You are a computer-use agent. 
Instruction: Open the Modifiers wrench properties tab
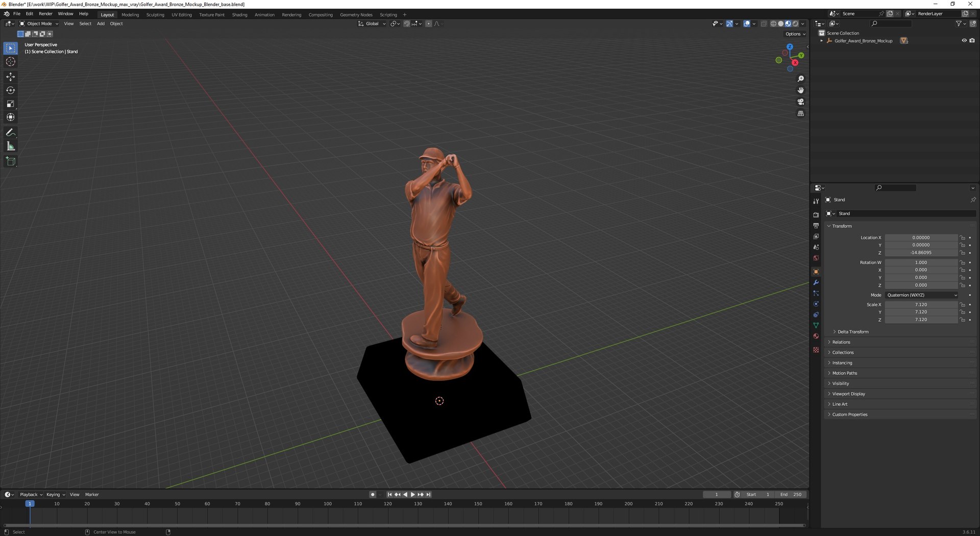click(816, 282)
